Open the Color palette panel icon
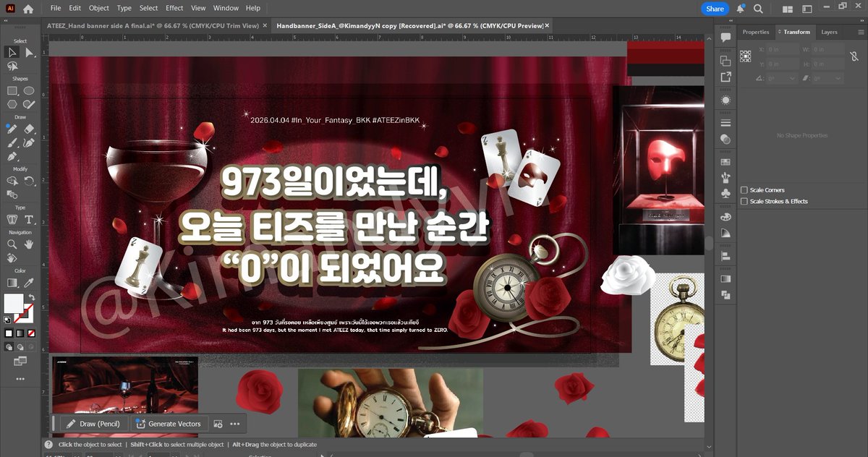Image resolution: width=868 pixels, height=457 pixels. [x=726, y=217]
